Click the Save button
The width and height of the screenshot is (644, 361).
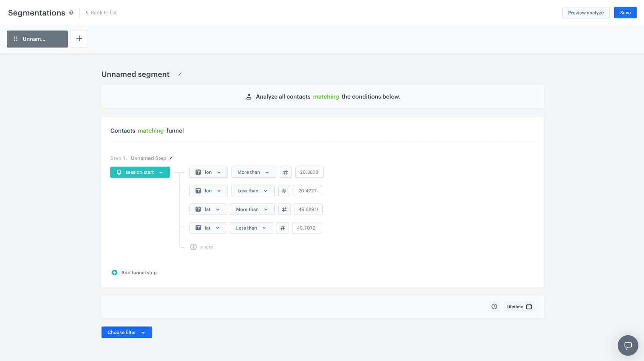tap(625, 13)
